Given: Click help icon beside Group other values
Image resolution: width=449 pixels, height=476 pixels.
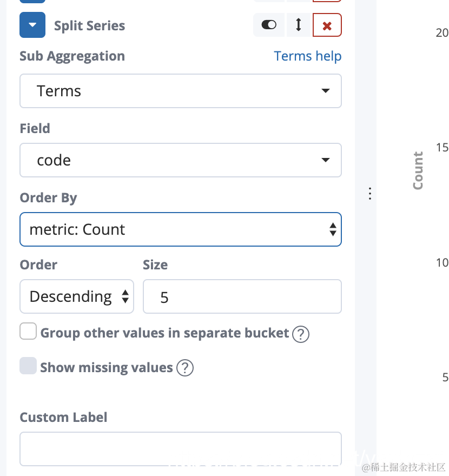Looking at the screenshot, I should (300, 334).
